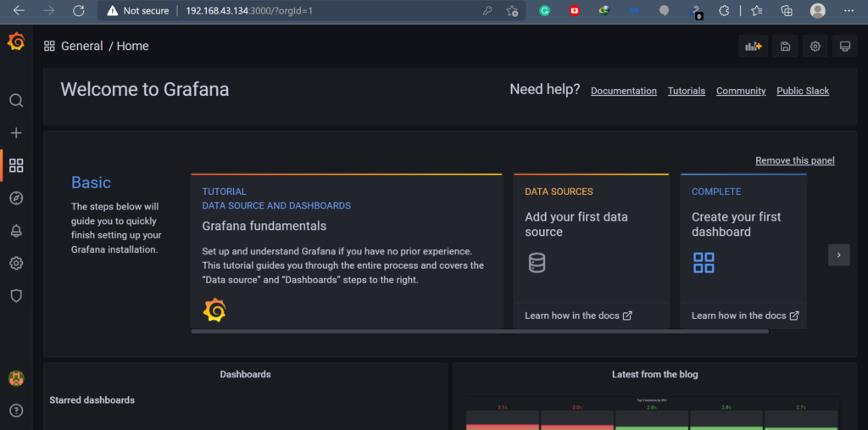Click the Add panel chart icon
The image size is (868, 430).
754,47
